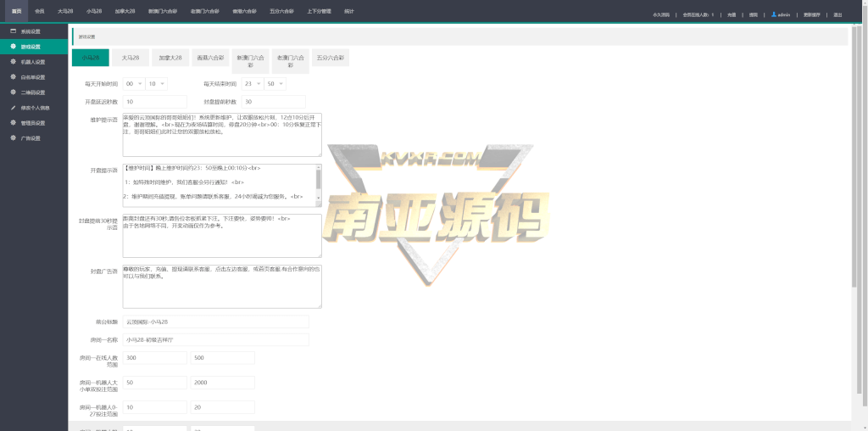Viewport: 868px width, 431px height.
Task: Click the 0-27 bet range field showing 20
Action: tap(223, 407)
